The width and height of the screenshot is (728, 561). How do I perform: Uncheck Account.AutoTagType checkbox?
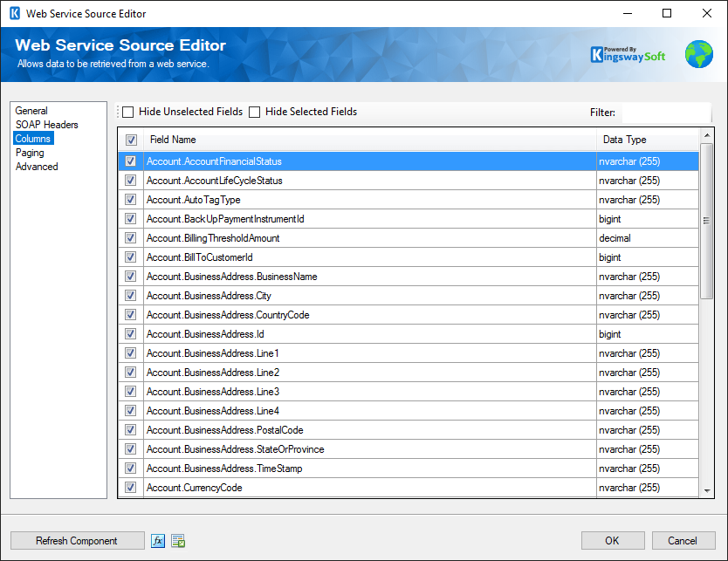[x=130, y=200]
